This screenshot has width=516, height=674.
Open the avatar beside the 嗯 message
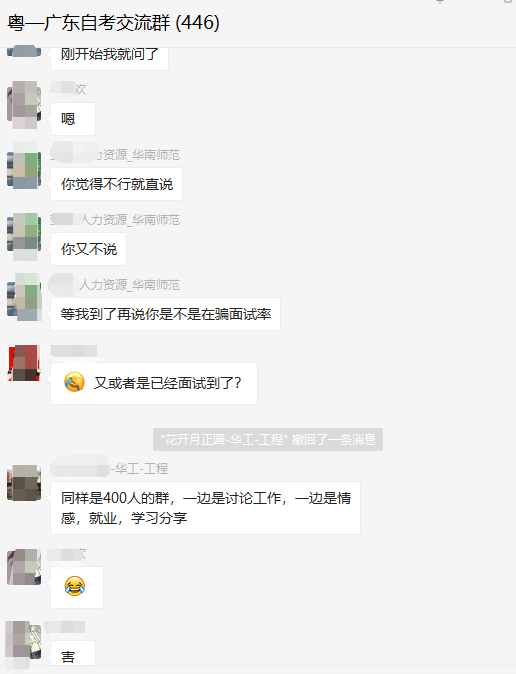[x=24, y=104]
